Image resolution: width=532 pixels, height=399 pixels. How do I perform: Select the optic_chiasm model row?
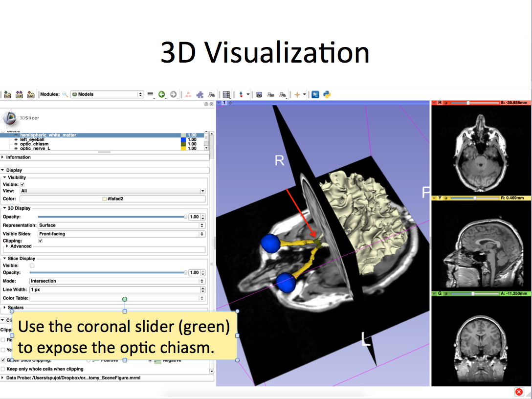coord(102,144)
